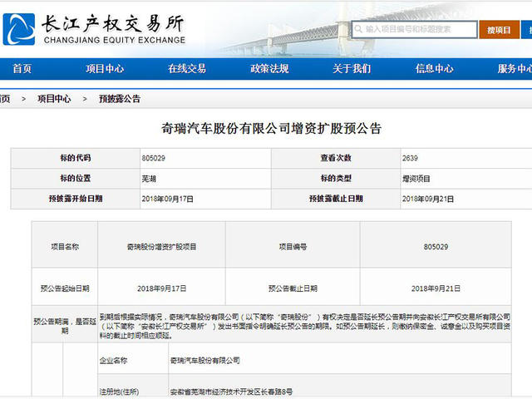Click the 标的位置 header cell
This screenshot has height=399, width=532.
(76, 179)
